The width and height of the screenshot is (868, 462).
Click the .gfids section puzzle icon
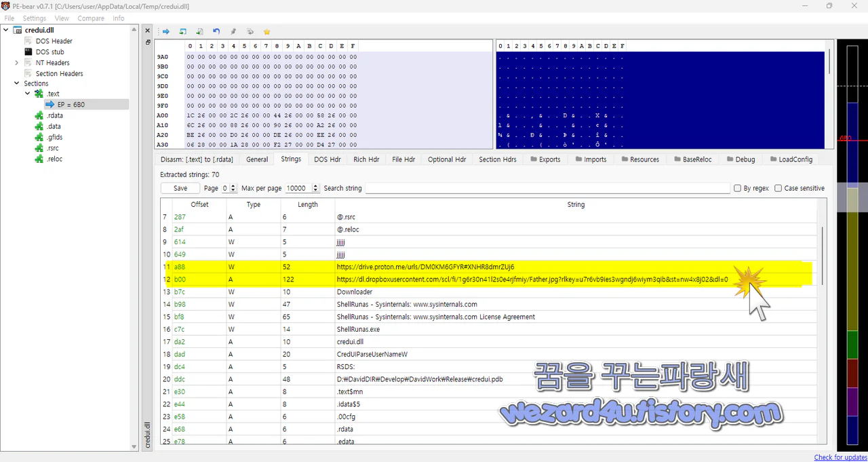coord(39,137)
